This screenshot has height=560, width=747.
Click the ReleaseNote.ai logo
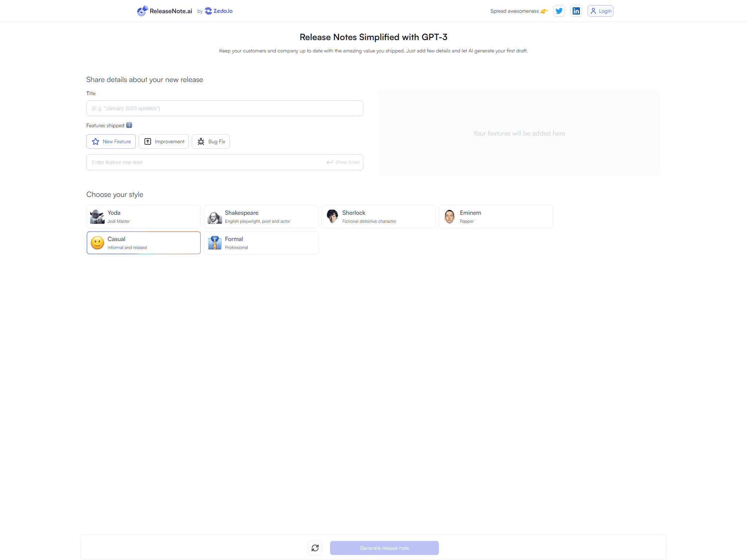[165, 11]
